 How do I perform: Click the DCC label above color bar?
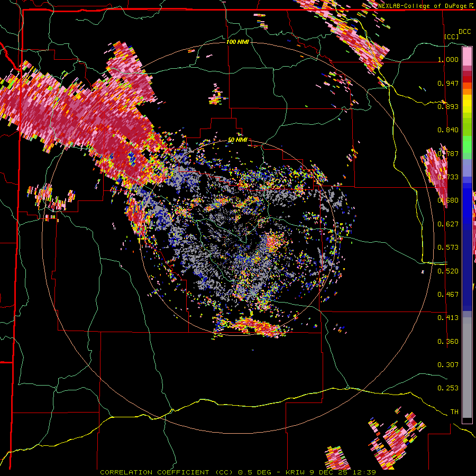point(465,32)
